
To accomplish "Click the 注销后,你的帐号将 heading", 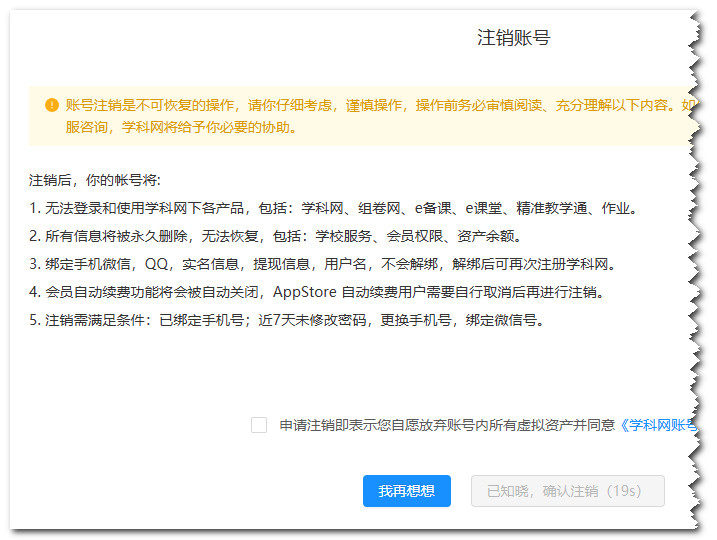I will (x=95, y=180).
